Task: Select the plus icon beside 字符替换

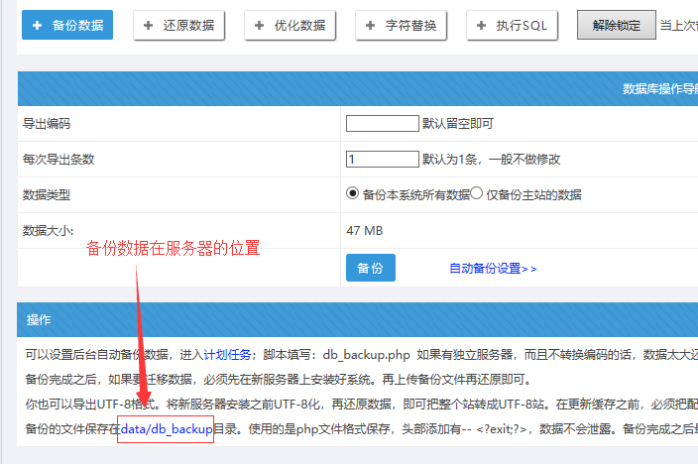Action: point(372,25)
